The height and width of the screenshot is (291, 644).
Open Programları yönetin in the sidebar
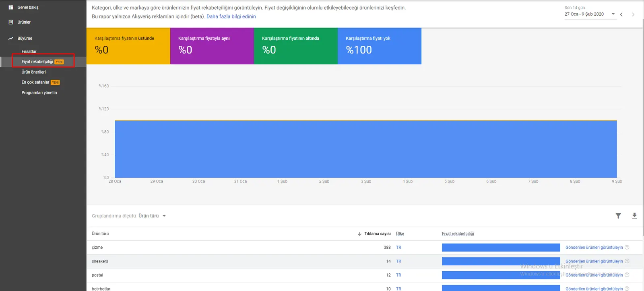39,93
